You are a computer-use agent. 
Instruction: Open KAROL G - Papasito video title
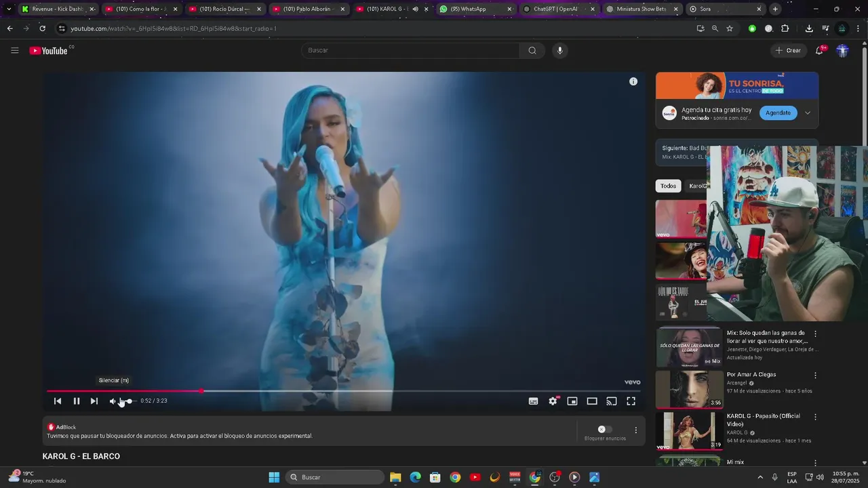pos(764,420)
